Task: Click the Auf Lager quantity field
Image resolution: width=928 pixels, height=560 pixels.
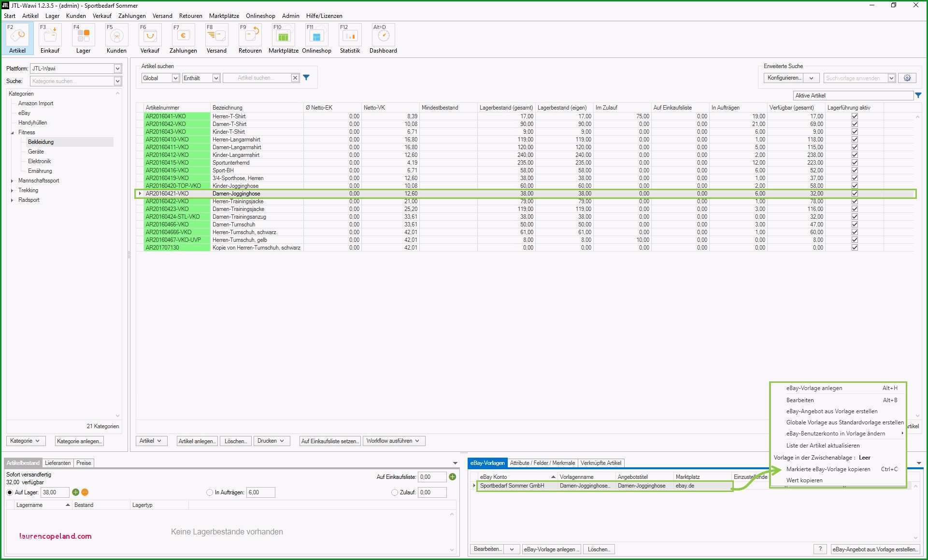Action: tap(55, 492)
